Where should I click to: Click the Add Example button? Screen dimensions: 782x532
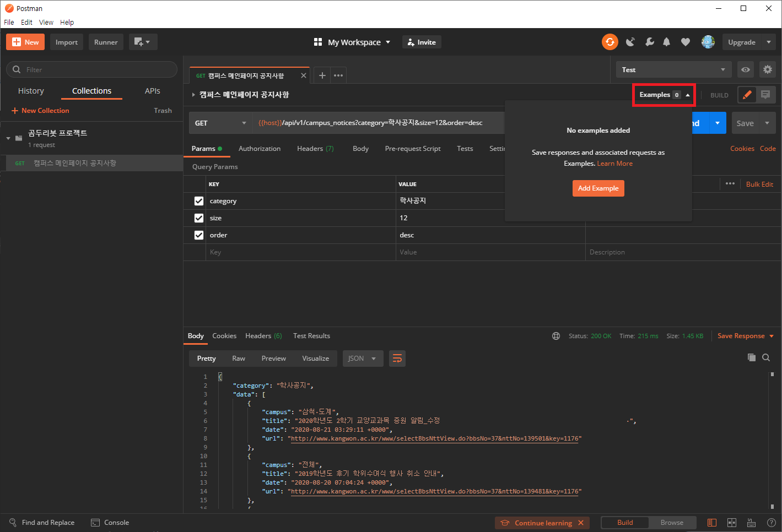[598, 188]
